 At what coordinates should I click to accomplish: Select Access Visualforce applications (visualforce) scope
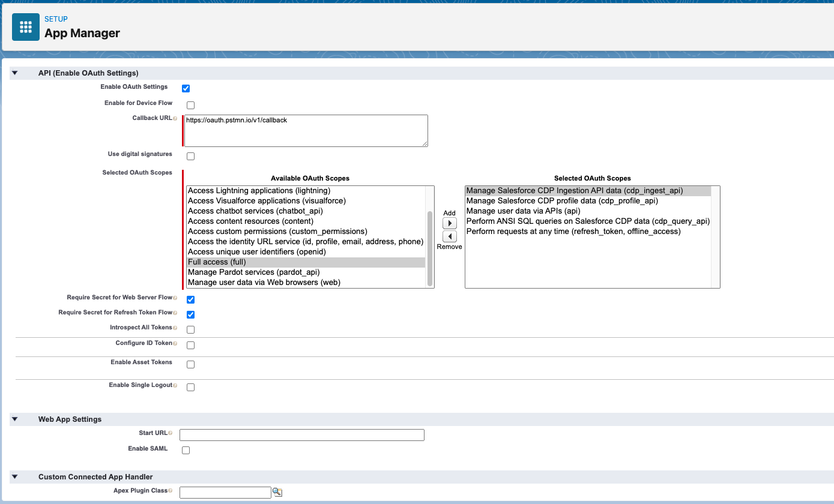tap(306, 201)
